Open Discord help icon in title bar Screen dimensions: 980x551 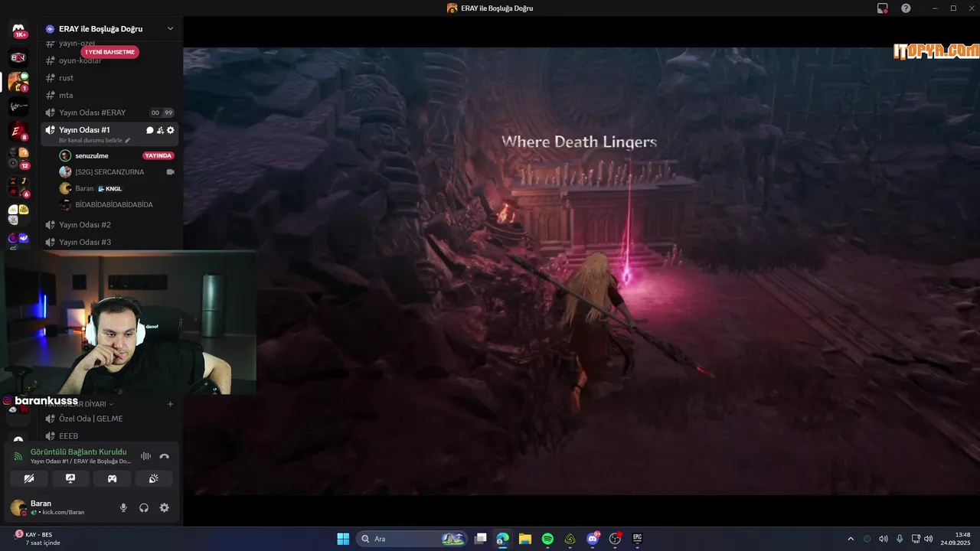[906, 8]
